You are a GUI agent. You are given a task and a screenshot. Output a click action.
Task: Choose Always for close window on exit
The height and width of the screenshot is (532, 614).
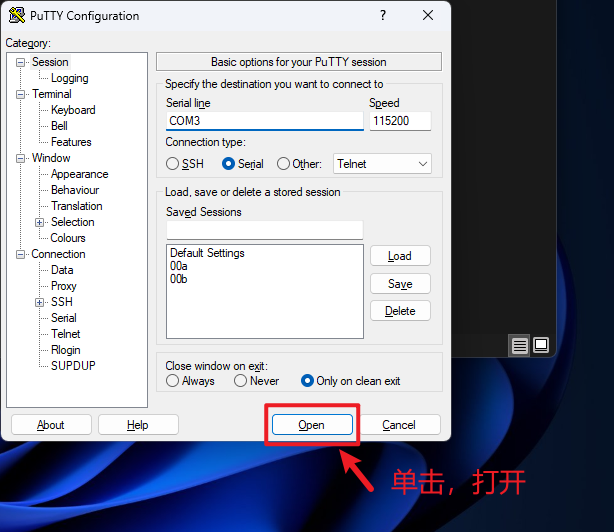pyautogui.click(x=172, y=381)
